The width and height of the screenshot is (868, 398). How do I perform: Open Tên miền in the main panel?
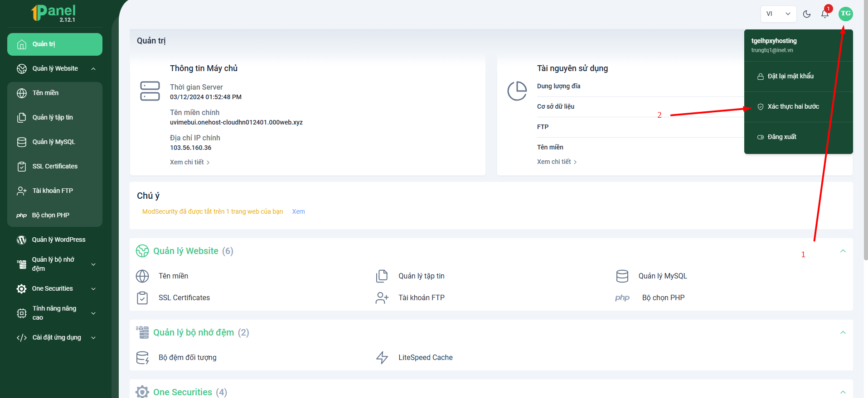pos(173,276)
